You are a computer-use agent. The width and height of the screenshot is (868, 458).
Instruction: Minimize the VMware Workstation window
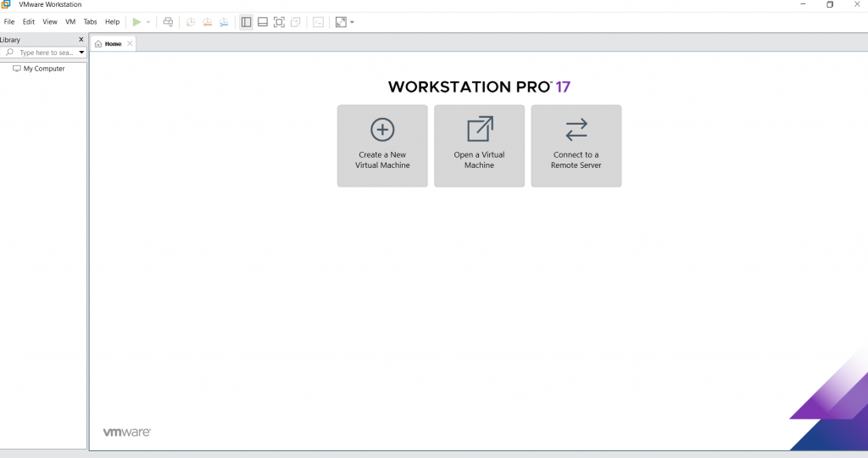pos(804,4)
